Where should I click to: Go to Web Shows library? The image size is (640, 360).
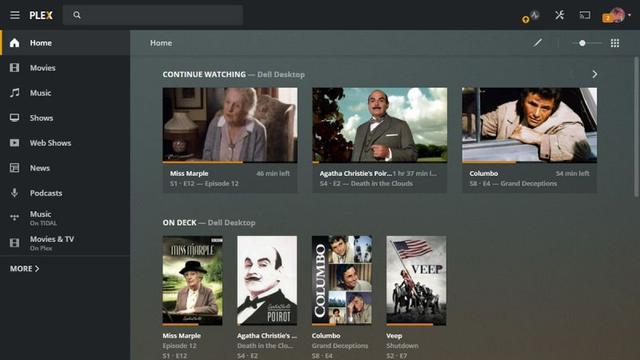click(x=65, y=143)
